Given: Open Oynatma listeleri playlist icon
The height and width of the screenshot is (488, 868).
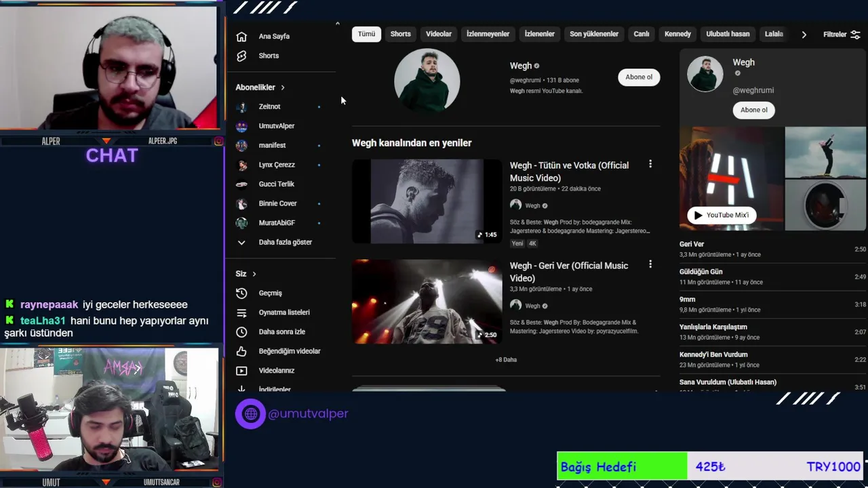Looking at the screenshot, I should click(x=241, y=312).
